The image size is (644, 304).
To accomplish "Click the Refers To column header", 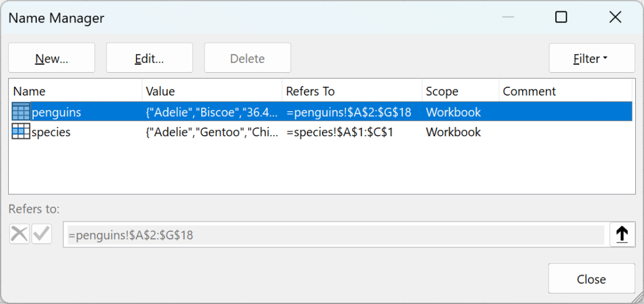I will (351, 92).
